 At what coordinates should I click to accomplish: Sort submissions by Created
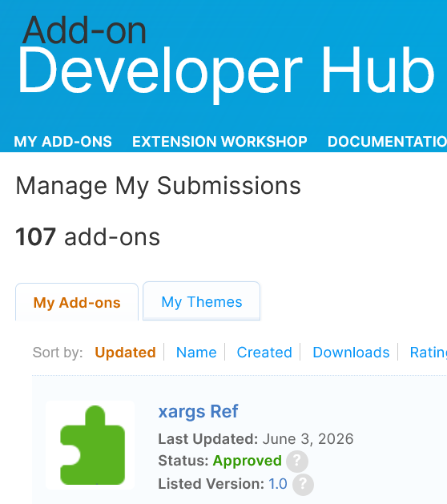coord(264,353)
